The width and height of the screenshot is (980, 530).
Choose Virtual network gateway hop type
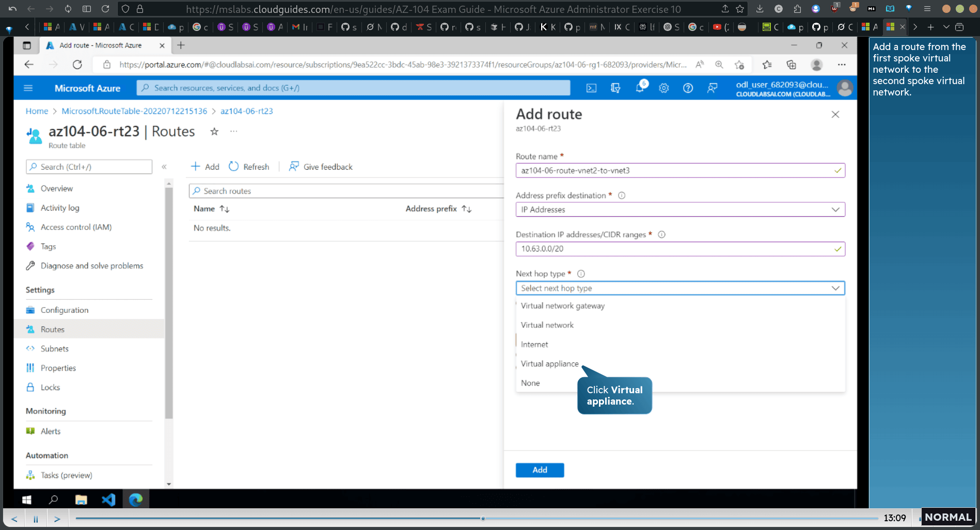click(x=562, y=306)
